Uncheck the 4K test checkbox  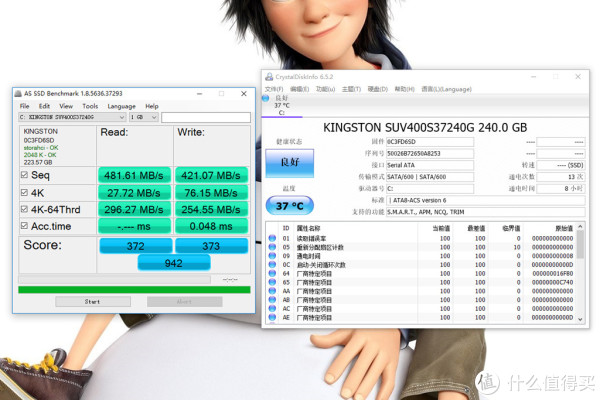pyautogui.click(x=24, y=193)
